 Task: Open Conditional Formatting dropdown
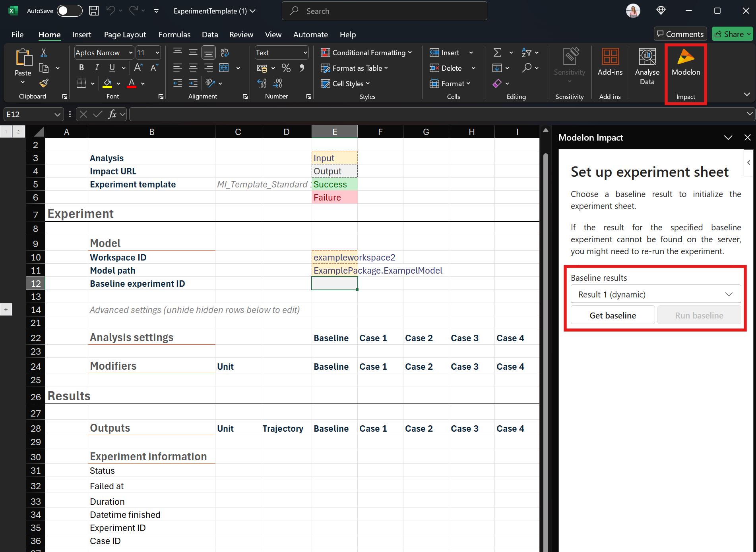click(366, 52)
